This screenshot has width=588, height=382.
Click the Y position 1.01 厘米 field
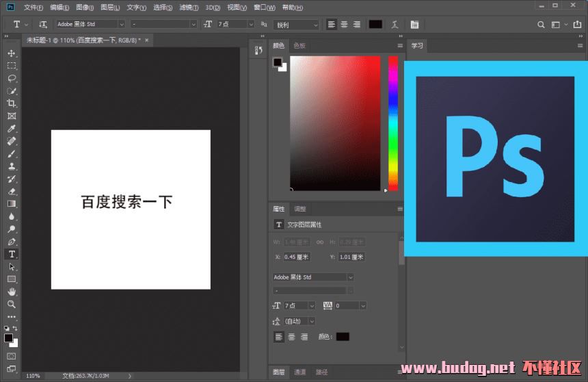click(351, 257)
